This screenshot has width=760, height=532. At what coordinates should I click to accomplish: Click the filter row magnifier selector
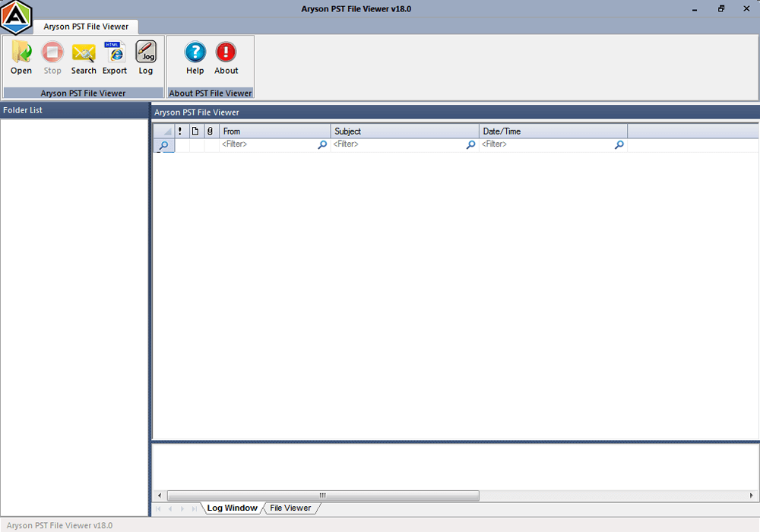164,145
